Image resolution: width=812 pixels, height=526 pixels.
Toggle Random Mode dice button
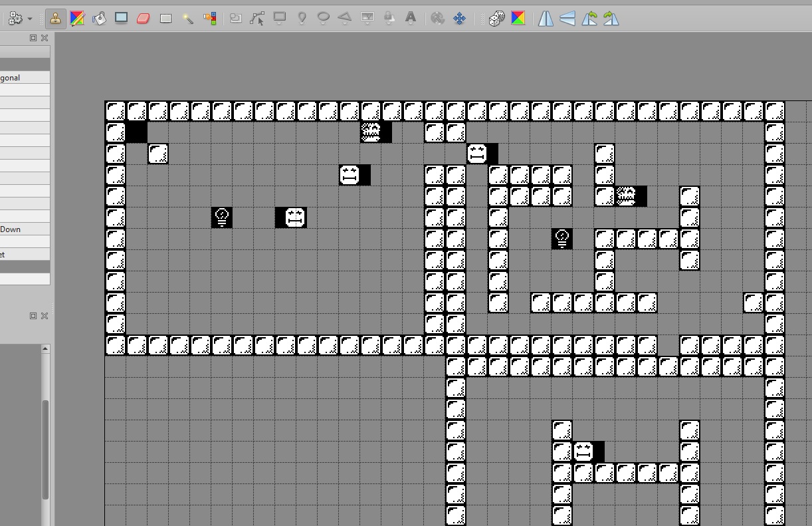[496, 19]
